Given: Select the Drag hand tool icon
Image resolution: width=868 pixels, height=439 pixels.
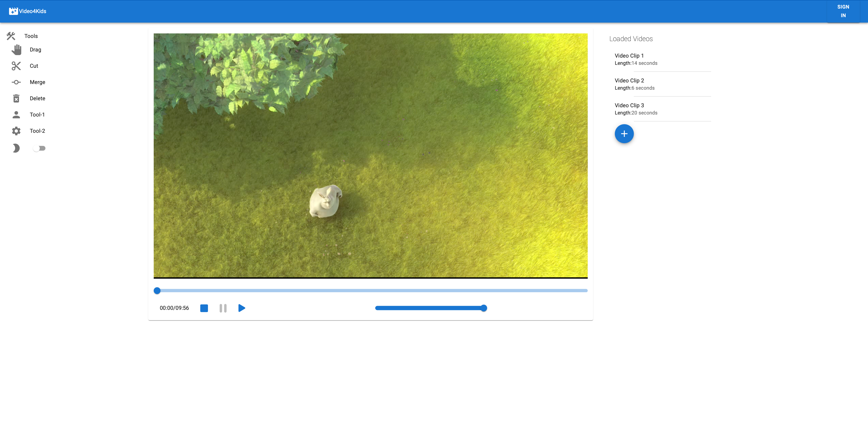Looking at the screenshot, I should (16, 50).
